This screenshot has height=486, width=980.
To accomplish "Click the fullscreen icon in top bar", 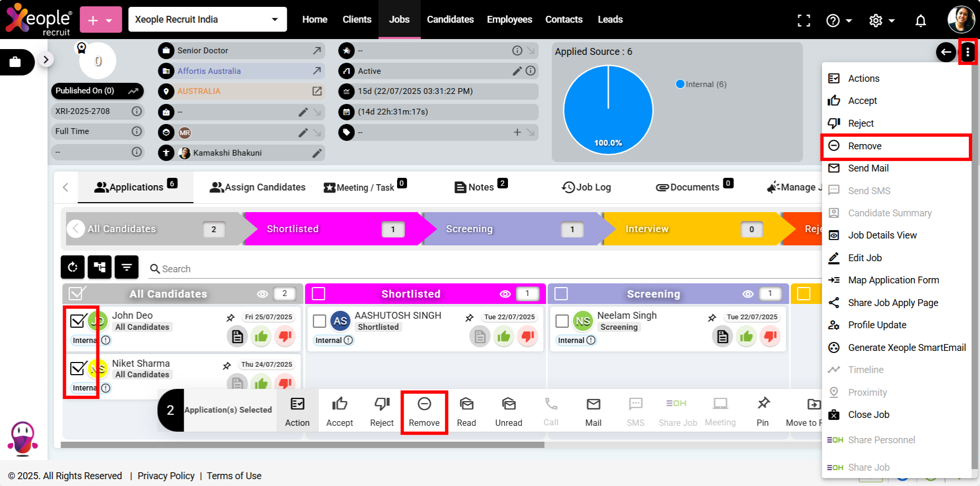I will [x=804, y=21].
